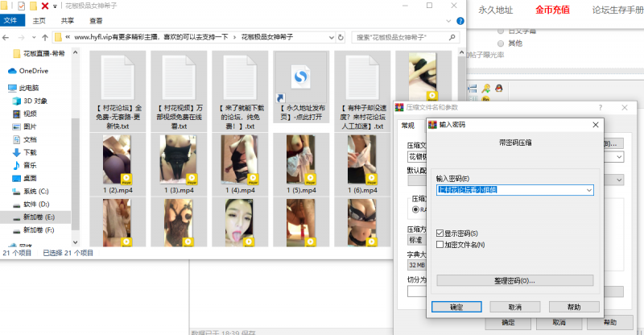
Task: Switch to the 查看 ribbon tab
Action: click(x=96, y=21)
